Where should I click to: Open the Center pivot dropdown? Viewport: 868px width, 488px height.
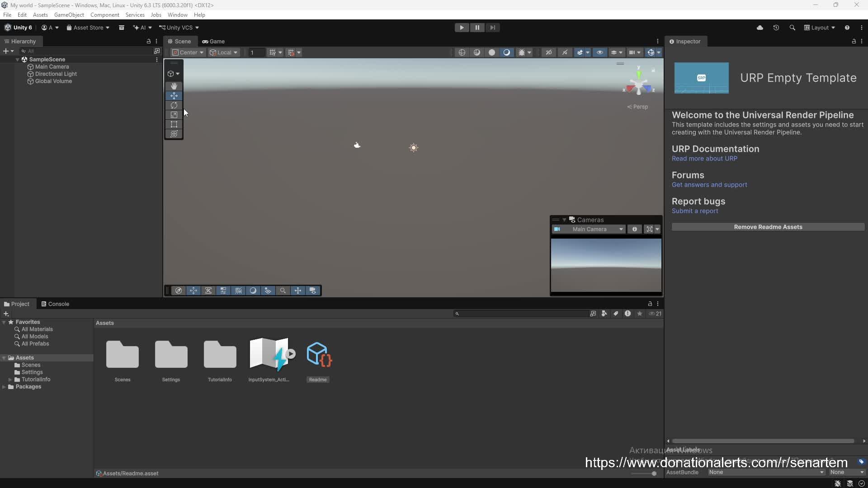click(x=188, y=52)
